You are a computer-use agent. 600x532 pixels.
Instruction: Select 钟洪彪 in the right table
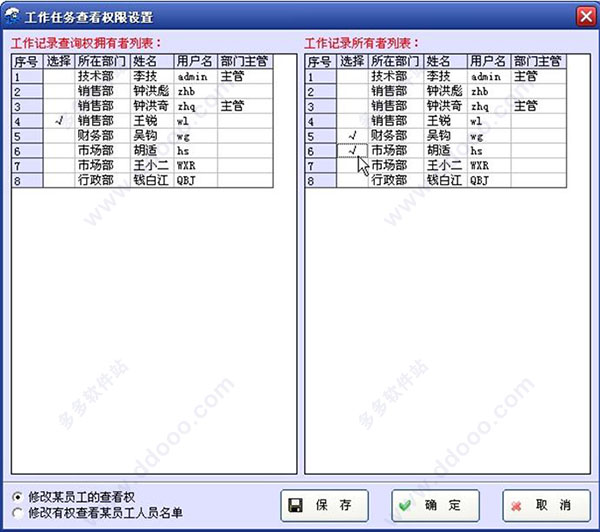pyautogui.click(x=445, y=91)
